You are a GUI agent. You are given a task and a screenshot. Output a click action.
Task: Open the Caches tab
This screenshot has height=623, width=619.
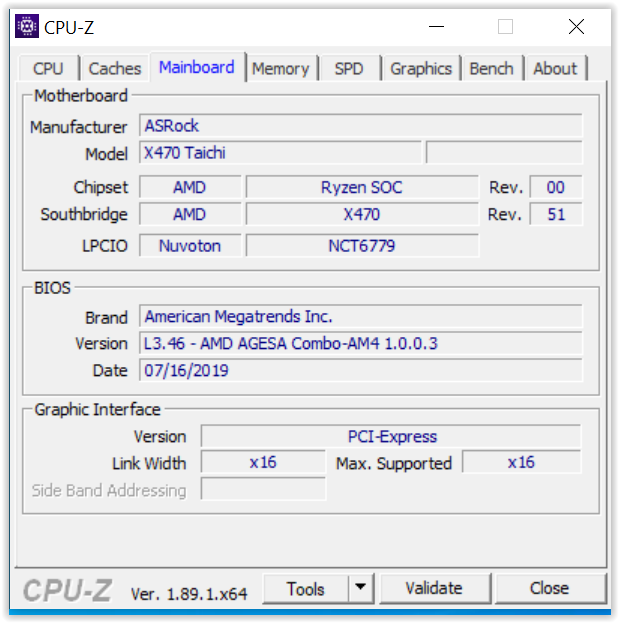pyautogui.click(x=114, y=68)
